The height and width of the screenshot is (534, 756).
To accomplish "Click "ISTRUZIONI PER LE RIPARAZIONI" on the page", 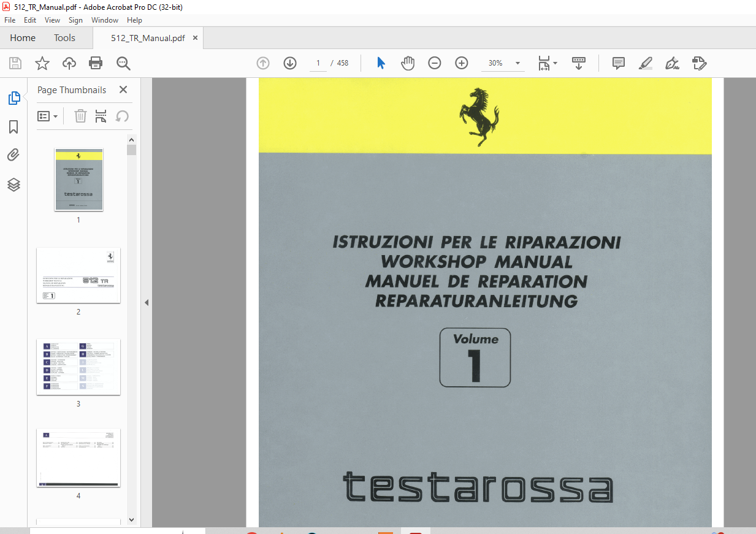I will coord(476,242).
